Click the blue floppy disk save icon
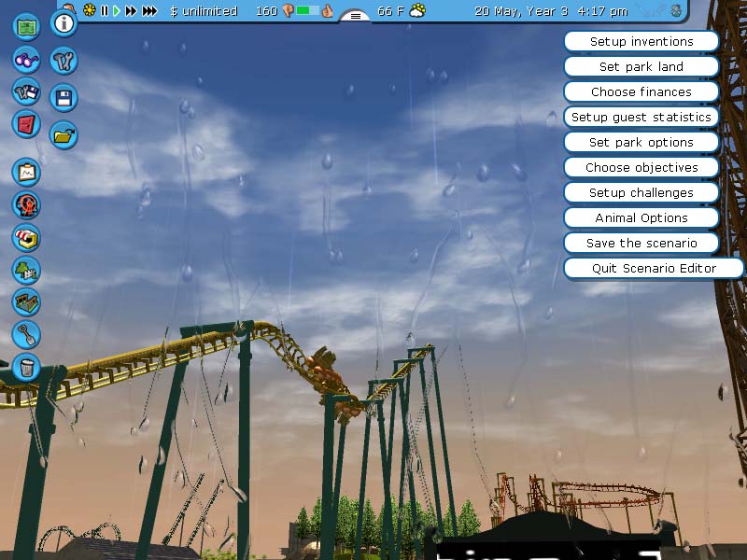This screenshot has height=560, width=747. (63, 98)
